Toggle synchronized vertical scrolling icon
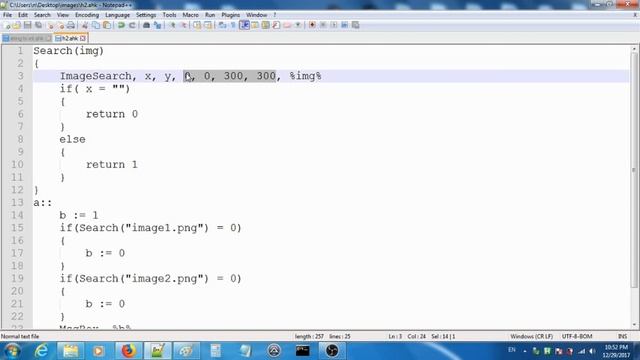Image resolution: width=640 pixels, height=360 pixels. (x=198, y=25)
